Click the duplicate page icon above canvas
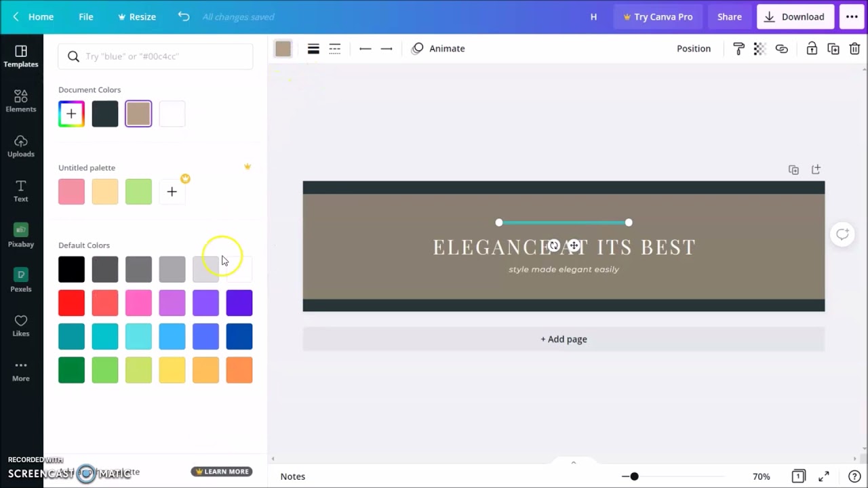 click(x=793, y=169)
